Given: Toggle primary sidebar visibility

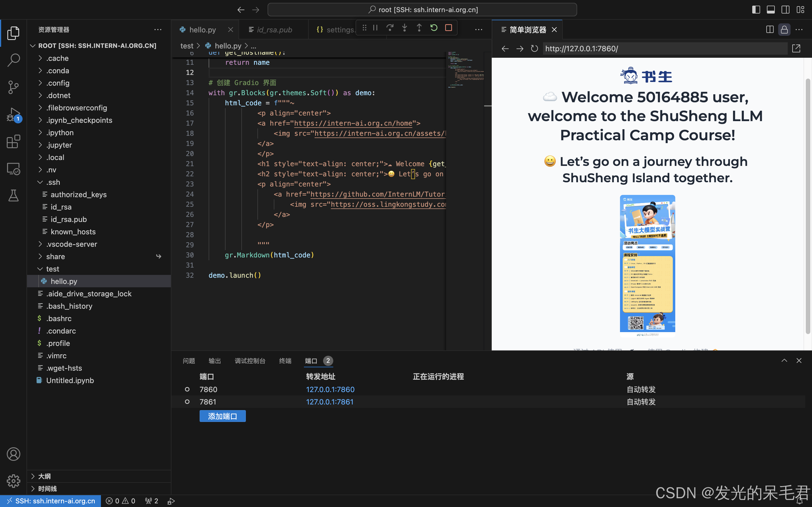Looking at the screenshot, I should click(756, 10).
